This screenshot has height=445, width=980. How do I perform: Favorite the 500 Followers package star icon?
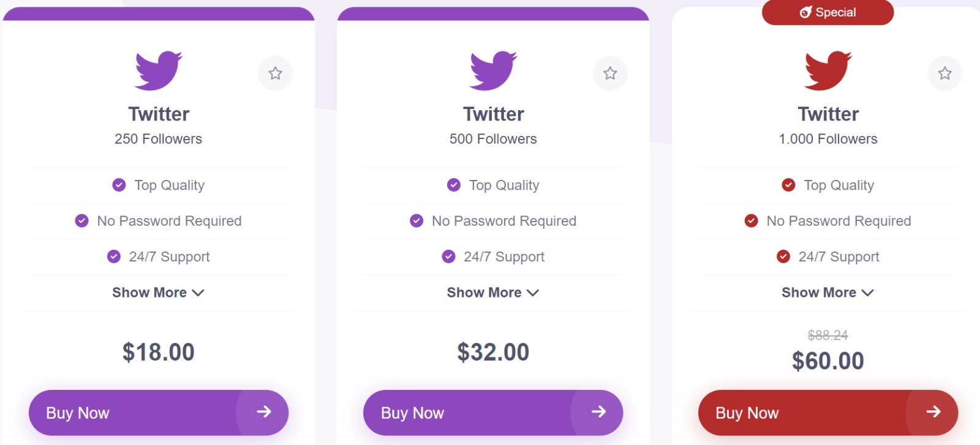tap(610, 73)
